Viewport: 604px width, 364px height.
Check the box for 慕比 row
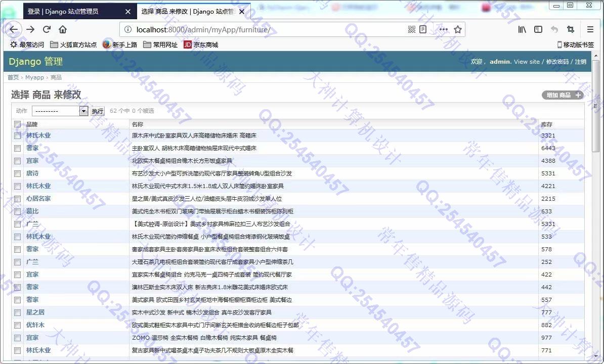pyautogui.click(x=17, y=212)
